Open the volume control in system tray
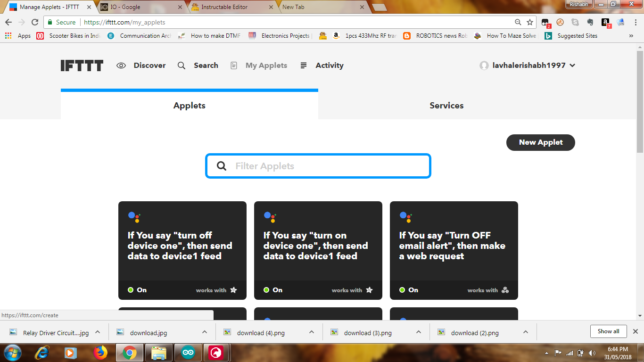This screenshot has width=644, height=362. coord(592,353)
